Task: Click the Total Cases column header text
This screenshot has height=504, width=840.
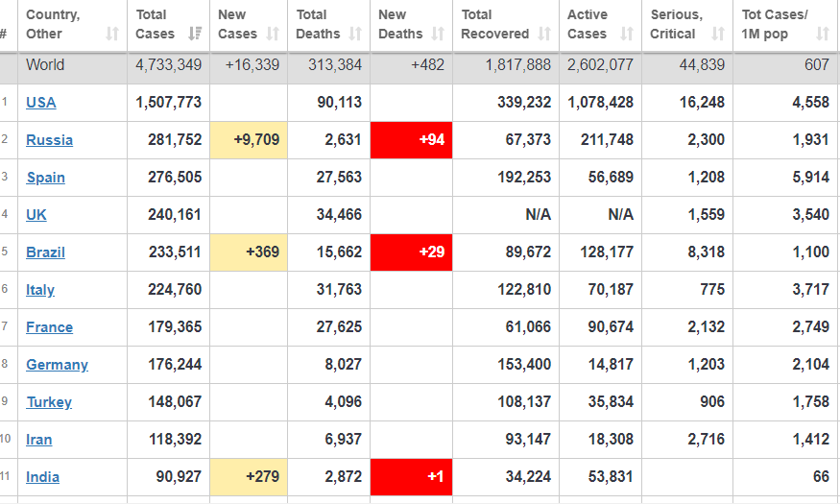Action: click(x=155, y=24)
